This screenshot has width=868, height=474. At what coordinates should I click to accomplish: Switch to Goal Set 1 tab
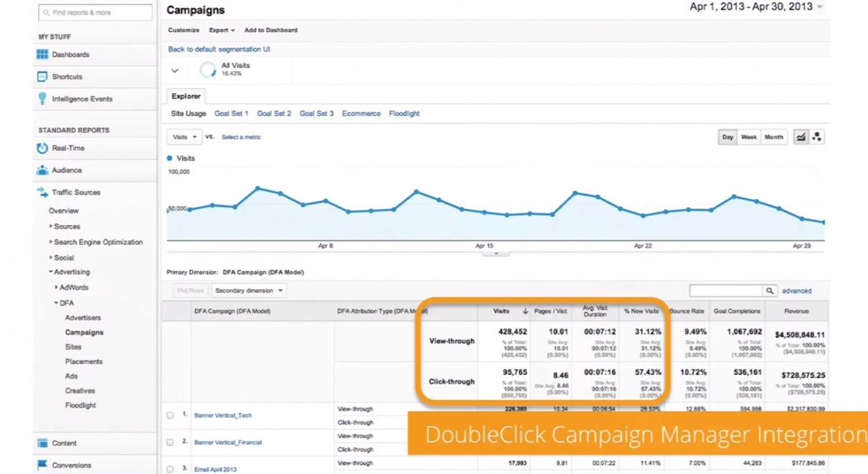click(232, 113)
